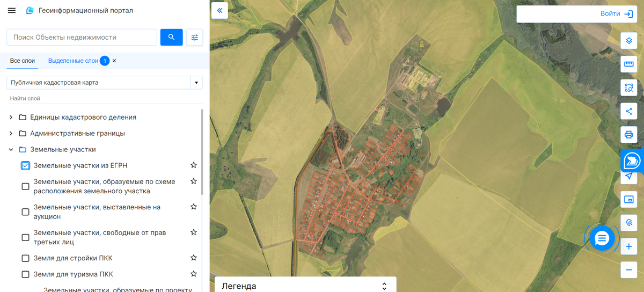Enable Земля для туризма ПКК layer

pyautogui.click(x=25, y=274)
